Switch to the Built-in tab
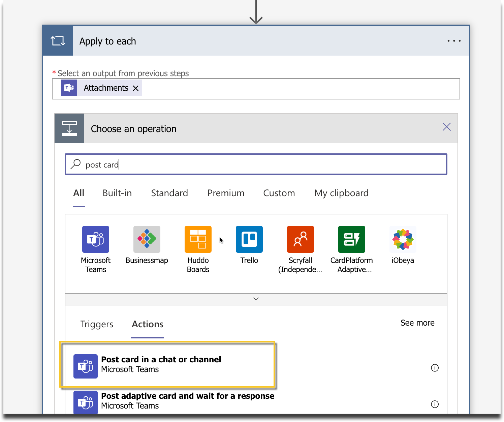Image resolution: width=504 pixels, height=422 pixels. point(117,193)
